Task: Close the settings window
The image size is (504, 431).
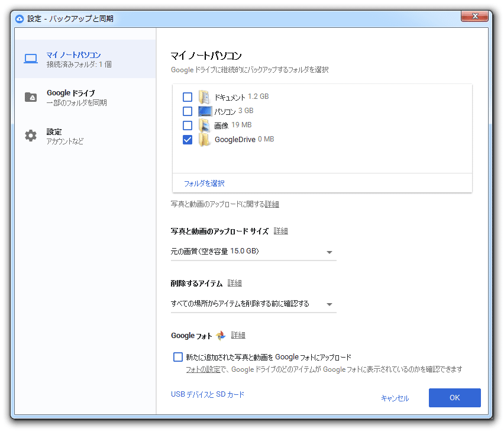Action: click(x=475, y=16)
